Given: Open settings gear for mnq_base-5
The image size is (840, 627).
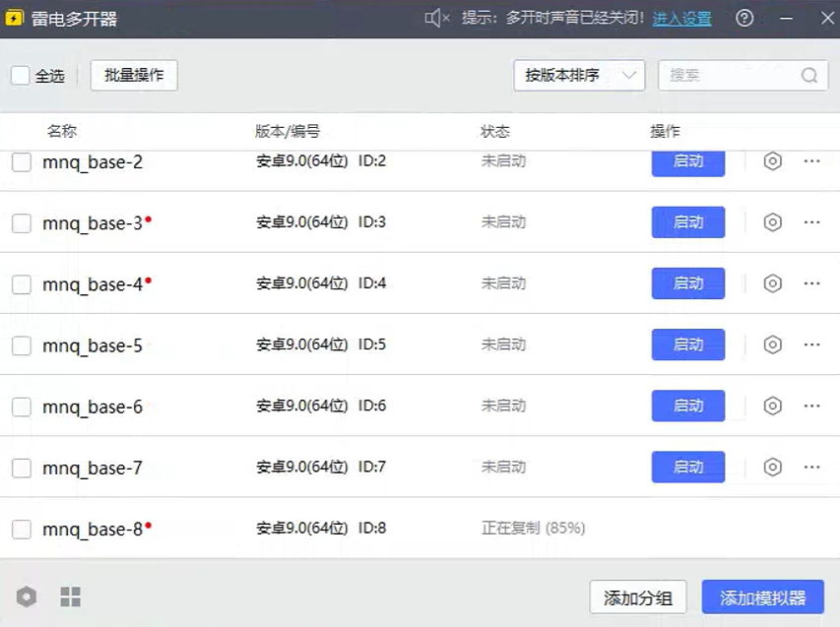Looking at the screenshot, I should 772,345.
